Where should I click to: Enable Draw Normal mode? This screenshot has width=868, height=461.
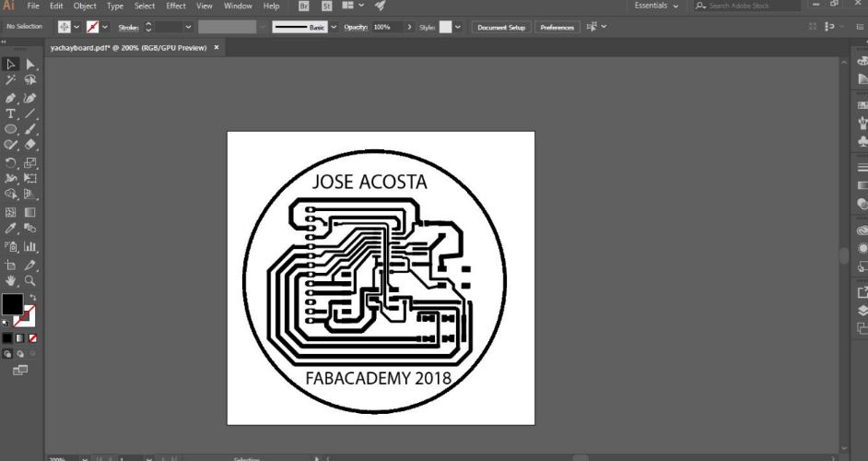7,353
